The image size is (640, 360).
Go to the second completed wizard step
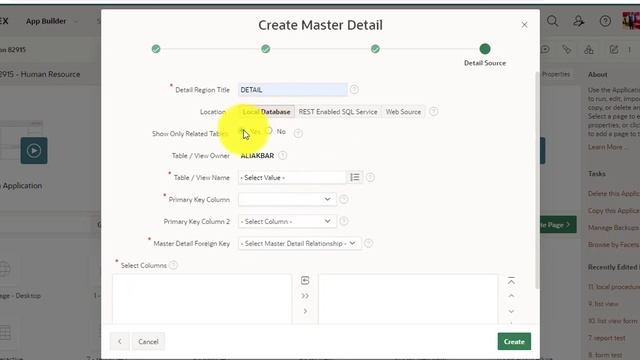pos(266,49)
